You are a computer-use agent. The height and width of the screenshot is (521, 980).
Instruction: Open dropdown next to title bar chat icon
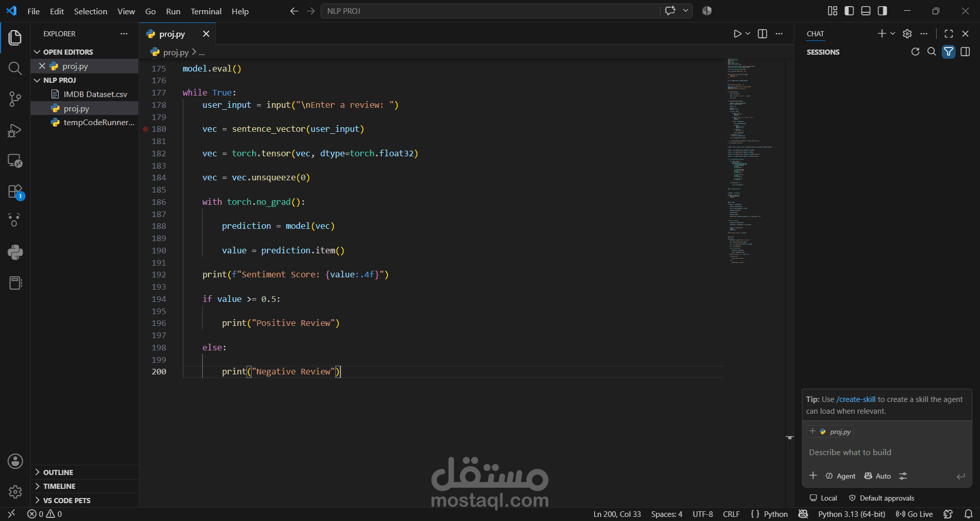[685, 11]
